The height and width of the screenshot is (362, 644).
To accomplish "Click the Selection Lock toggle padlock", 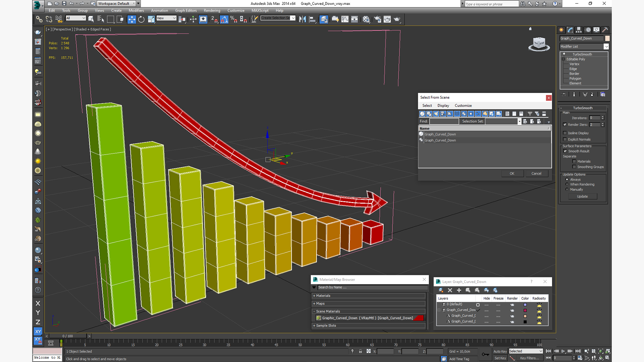I will coord(360,351).
